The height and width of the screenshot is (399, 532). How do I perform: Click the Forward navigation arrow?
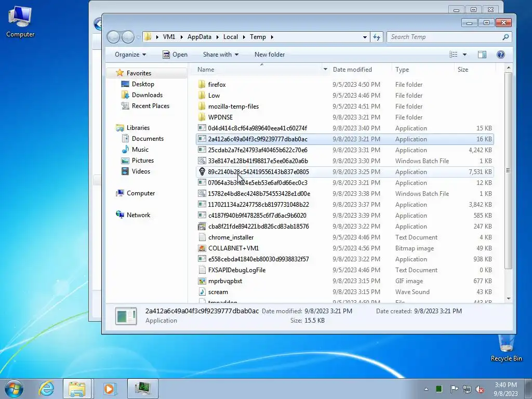[128, 37]
